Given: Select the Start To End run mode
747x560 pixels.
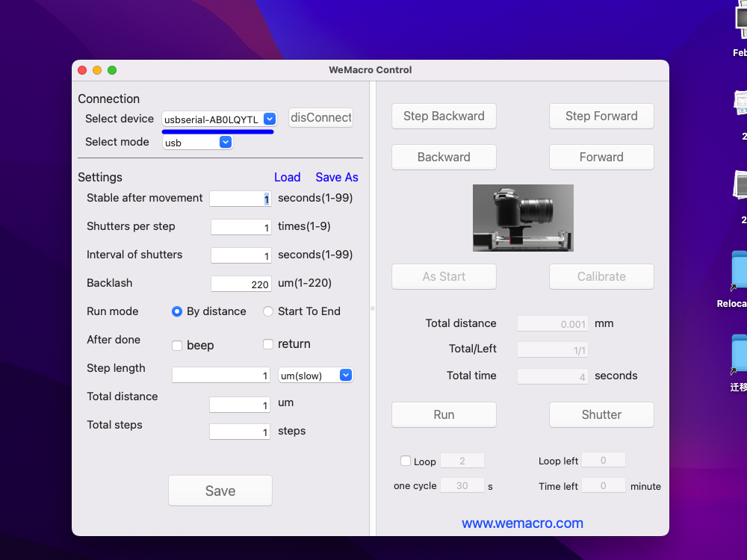Looking at the screenshot, I should (x=268, y=311).
